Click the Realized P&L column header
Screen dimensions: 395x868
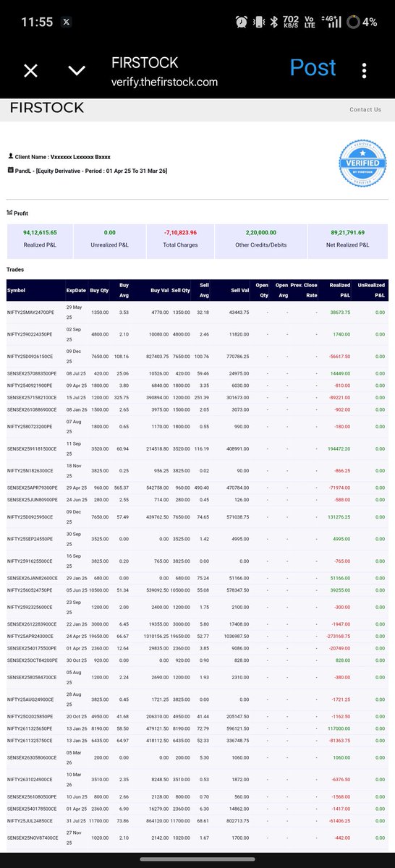coord(341,290)
